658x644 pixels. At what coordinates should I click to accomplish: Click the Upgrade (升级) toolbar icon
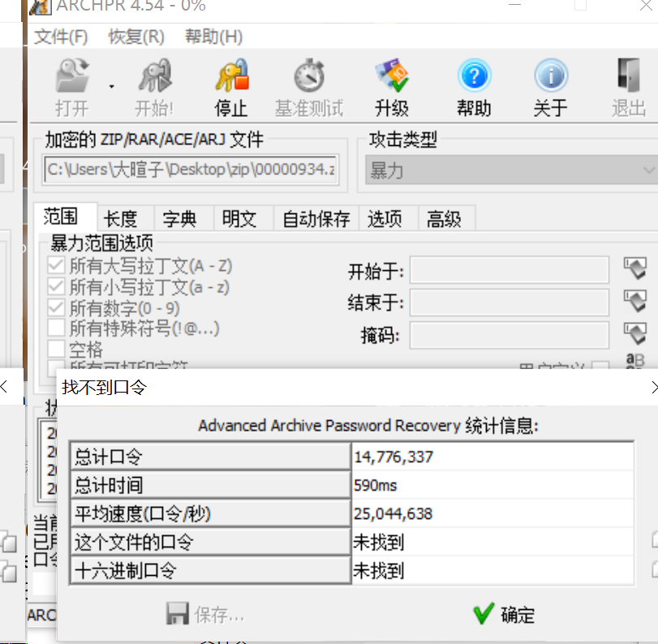[x=392, y=76]
